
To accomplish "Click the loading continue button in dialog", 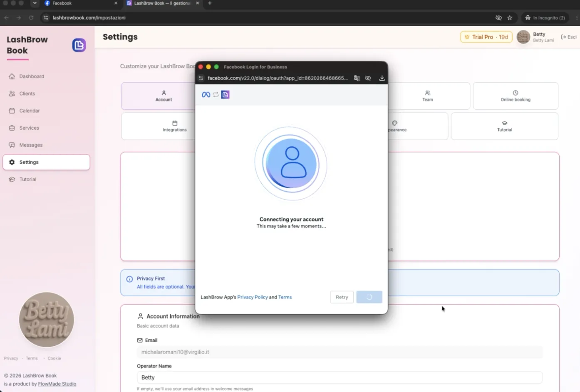I will pyautogui.click(x=369, y=297).
